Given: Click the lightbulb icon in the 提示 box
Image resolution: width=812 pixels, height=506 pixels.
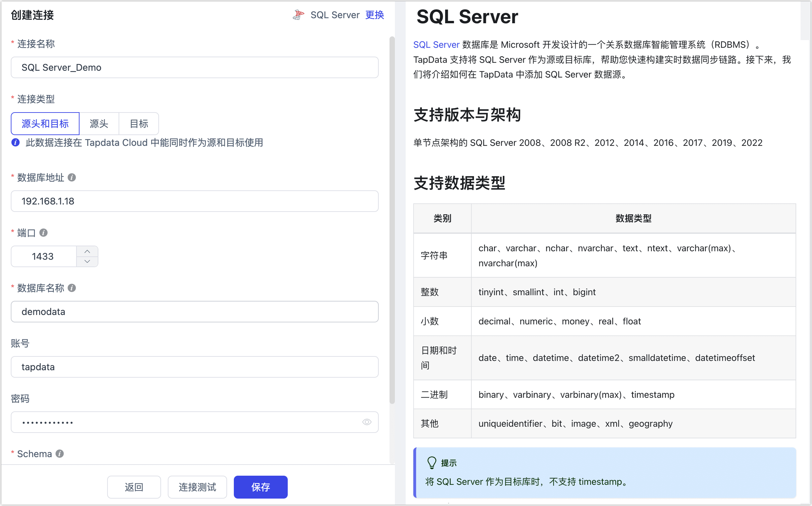Looking at the screenshot, I should (432, 462).
